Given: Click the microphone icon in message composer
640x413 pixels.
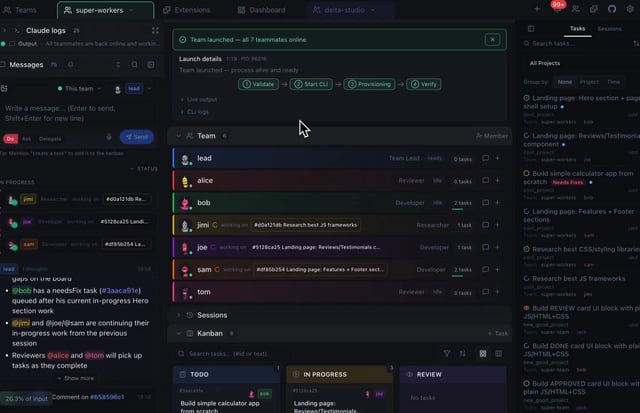Looking at the screenshot, I should tap(108, 137).
